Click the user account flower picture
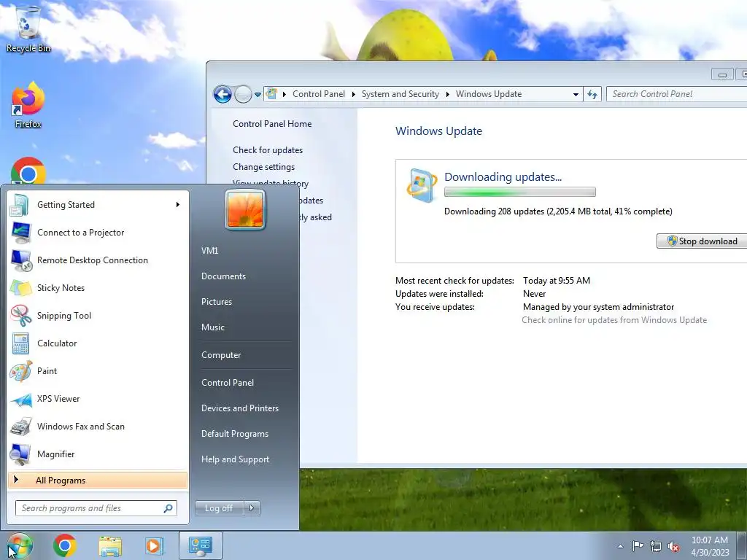This screenshot has width=747, height=560. (245, 209)
